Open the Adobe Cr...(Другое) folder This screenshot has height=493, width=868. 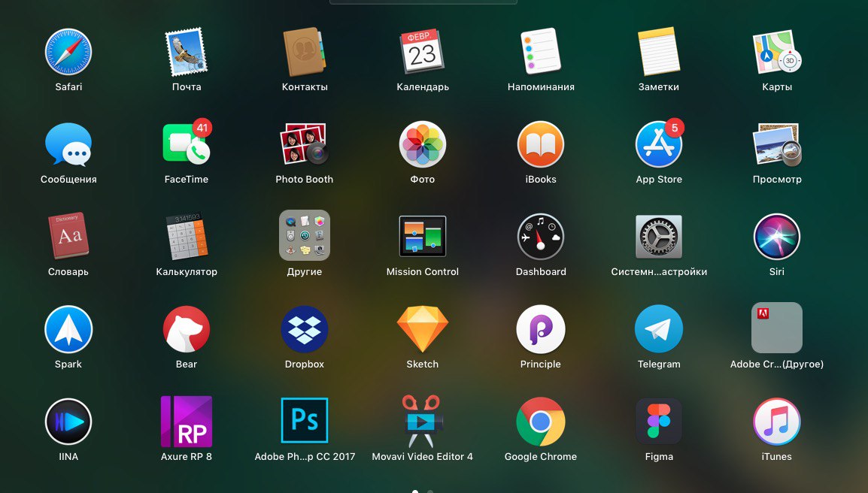777,328
